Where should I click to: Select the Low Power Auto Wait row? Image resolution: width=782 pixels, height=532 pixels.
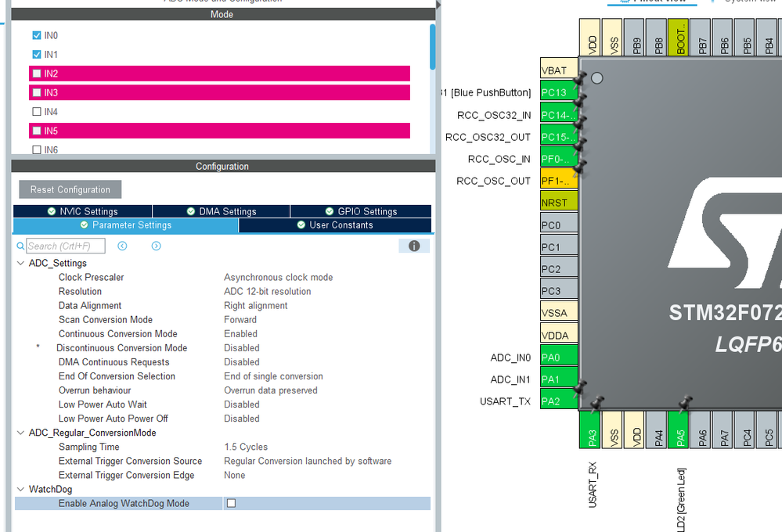point(222,404)
